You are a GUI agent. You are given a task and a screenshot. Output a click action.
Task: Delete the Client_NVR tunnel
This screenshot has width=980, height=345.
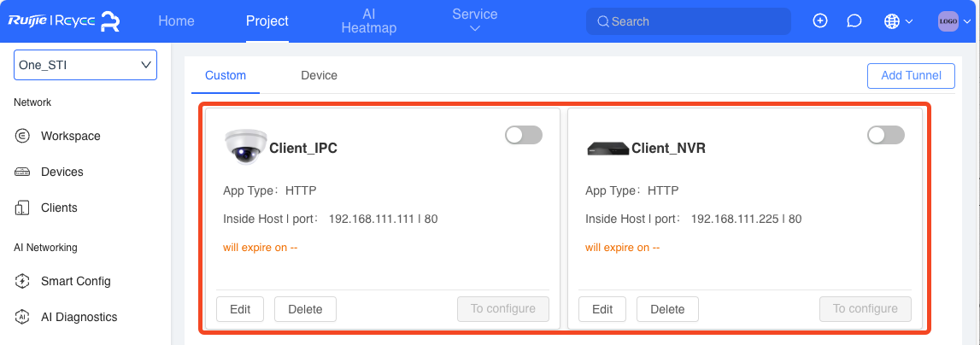(x=667, y=309)
